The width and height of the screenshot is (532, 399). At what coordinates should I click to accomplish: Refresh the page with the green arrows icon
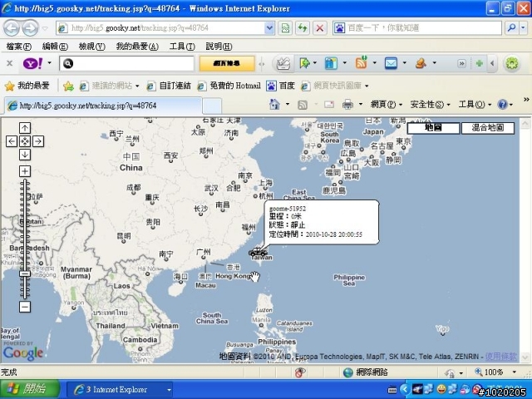(x=302, y=28)
